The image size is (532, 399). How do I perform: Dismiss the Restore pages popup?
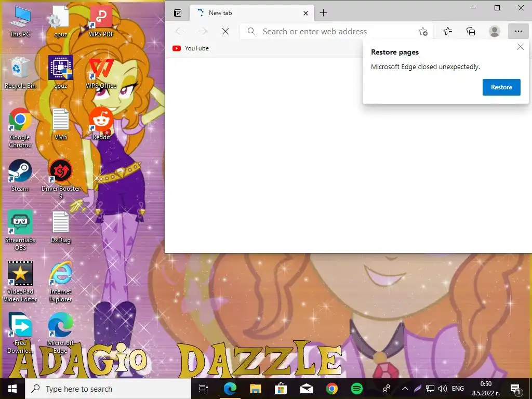(521, 47)
